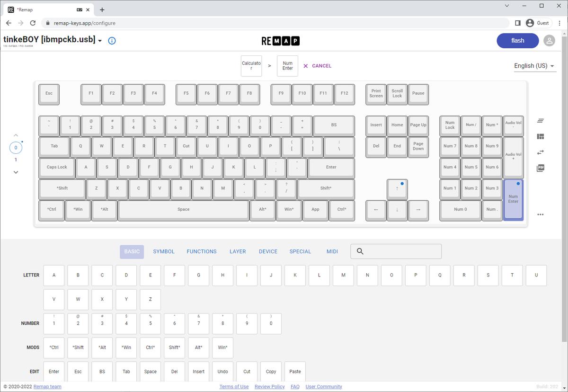Screen dimensions: 568x392
Task: Go to the upper layer arrow
Action: coord(16,135)
